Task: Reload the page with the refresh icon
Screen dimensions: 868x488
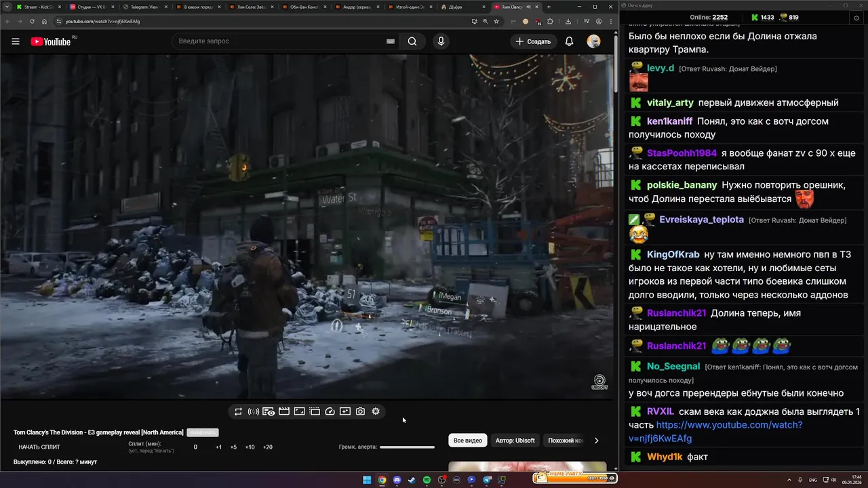Action: pos(32,21)
